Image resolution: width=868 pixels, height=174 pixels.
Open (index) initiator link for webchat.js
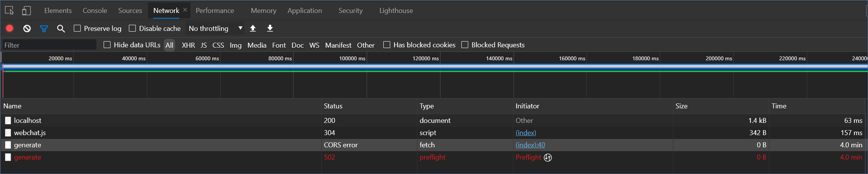tap(526, 133)
